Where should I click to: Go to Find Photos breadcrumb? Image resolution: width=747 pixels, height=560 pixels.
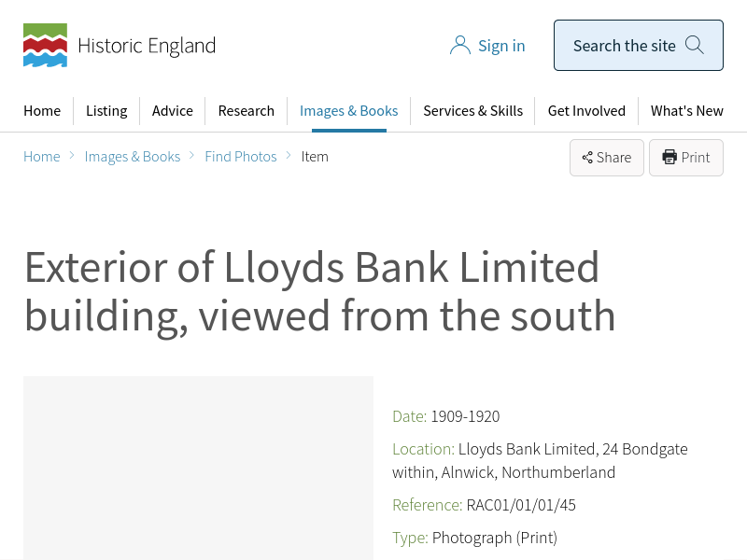[241, 157]
